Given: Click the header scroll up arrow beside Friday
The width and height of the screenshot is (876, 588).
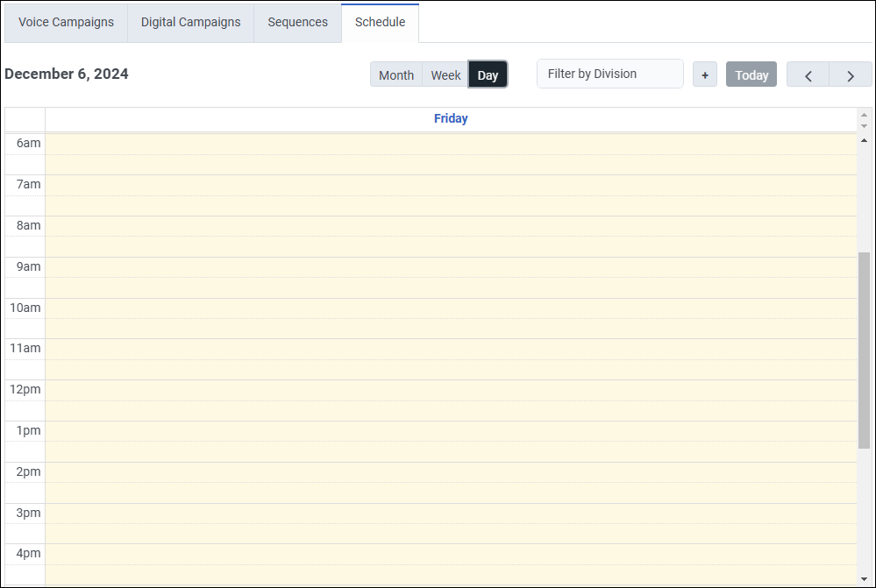Looking at the screenshot, I should pos(864,115).
